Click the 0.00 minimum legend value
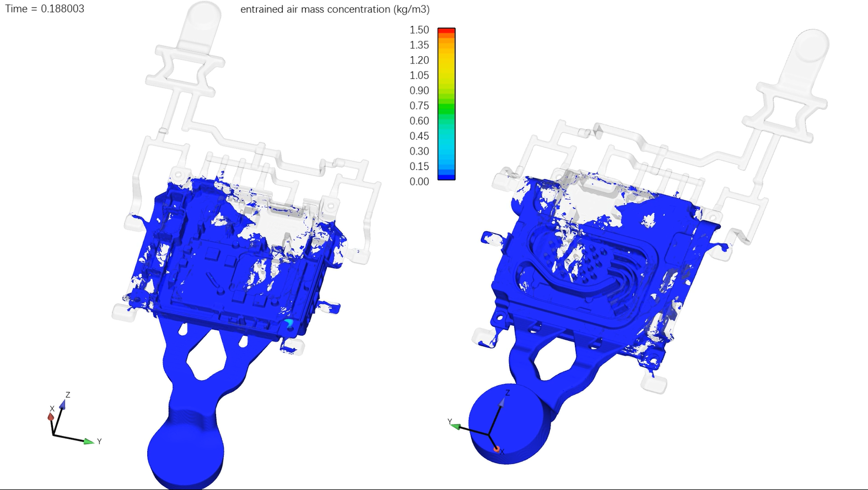 419,182
